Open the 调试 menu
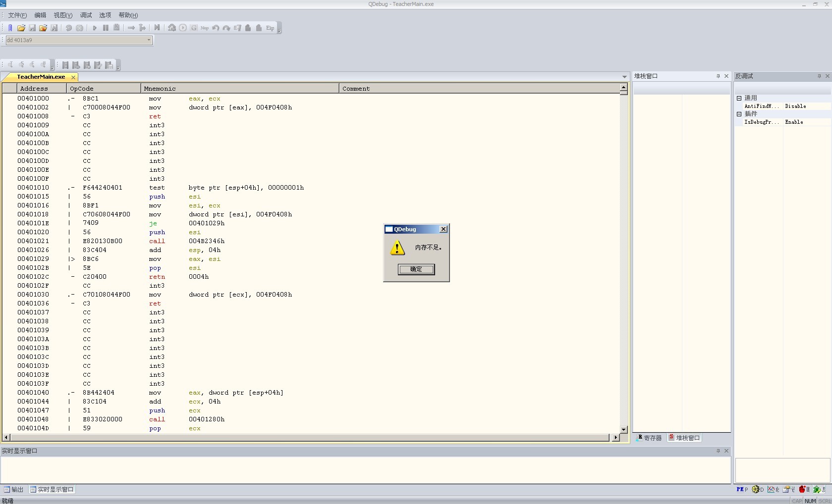 coord(86,15)
